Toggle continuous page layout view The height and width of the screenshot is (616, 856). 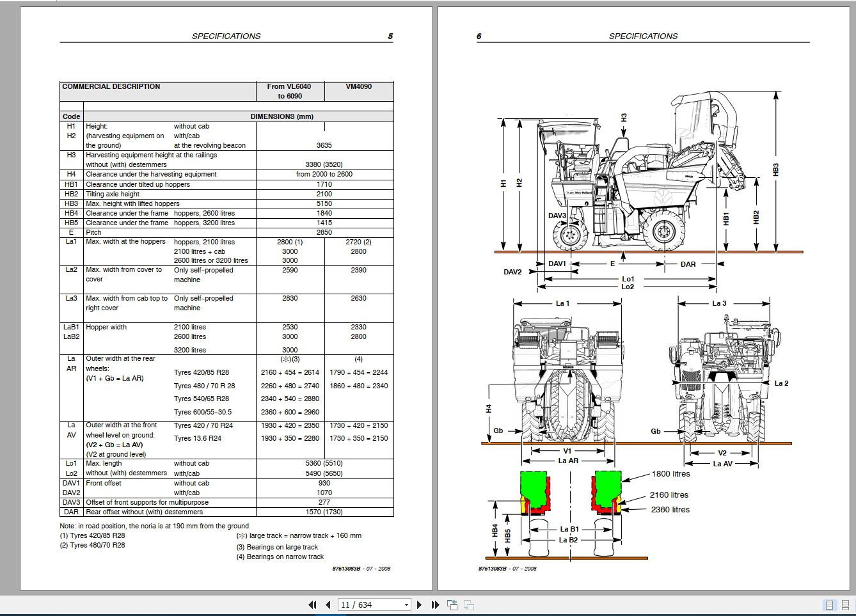point(845,605)
